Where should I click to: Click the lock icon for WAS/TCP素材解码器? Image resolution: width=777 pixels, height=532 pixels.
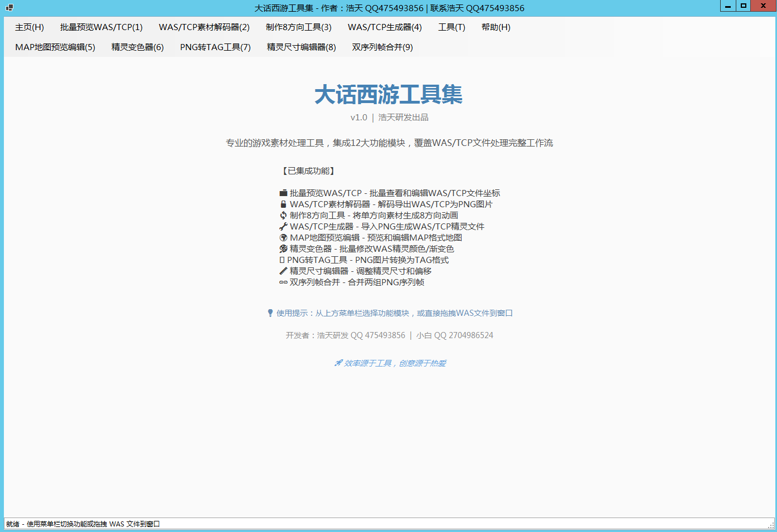pyautogui.click(x=283, y=204)
